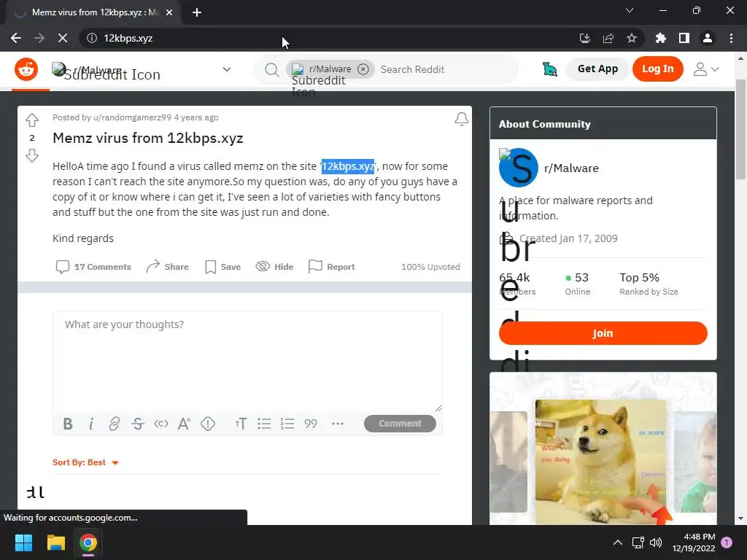Screen dimensions: 747x560
Task: Open the Windows Start menu
Action: (23, 542)
